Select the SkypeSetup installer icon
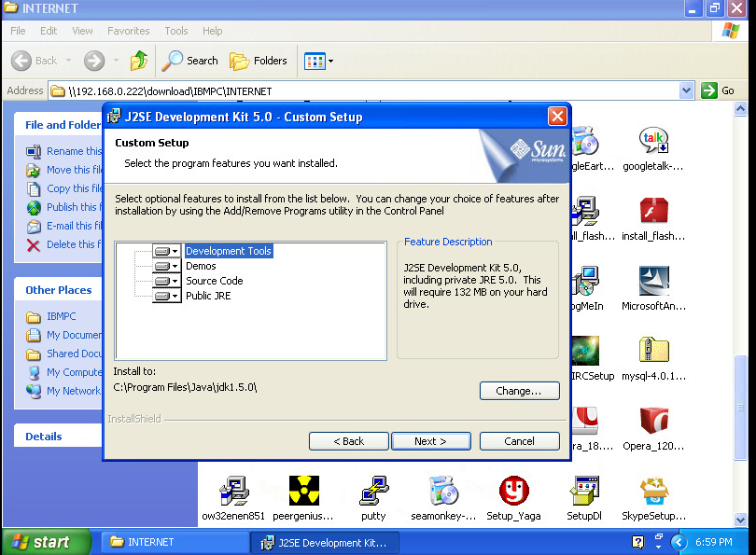The image size is (756, 555). coord(652,490)
